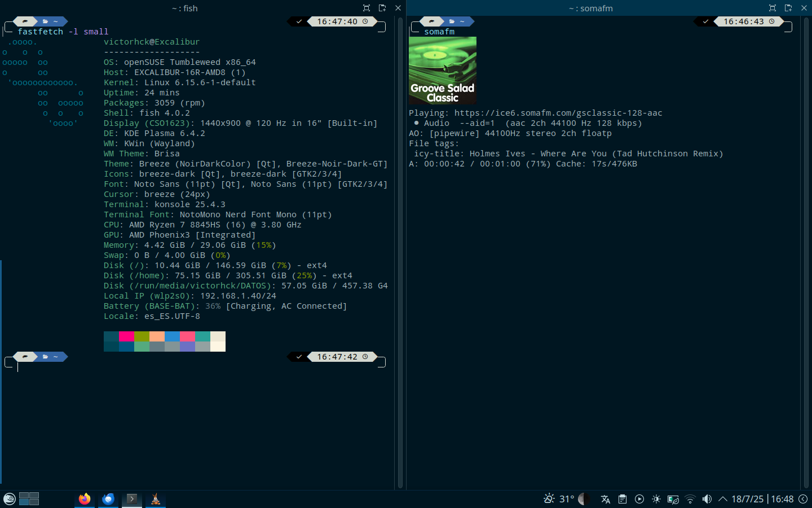Detach the fish view to a new window
Viewport: 812px width, 508px height.
[382, 8]
